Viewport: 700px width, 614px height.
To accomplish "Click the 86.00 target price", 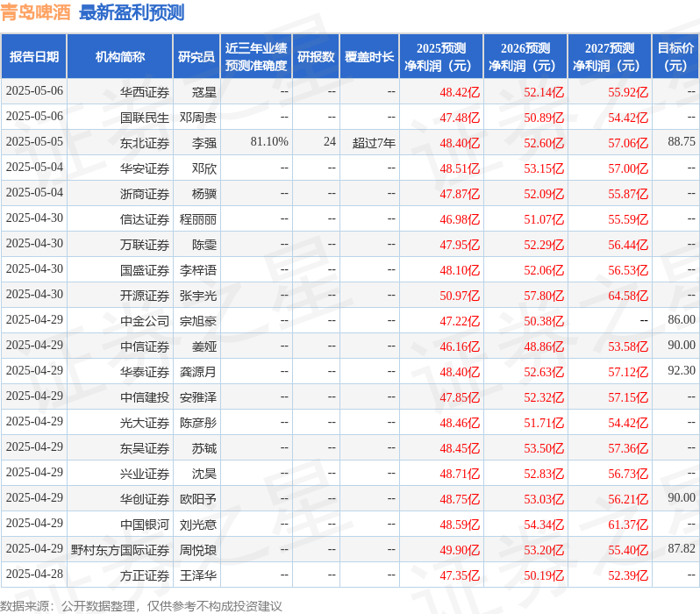I will point(682,320).
